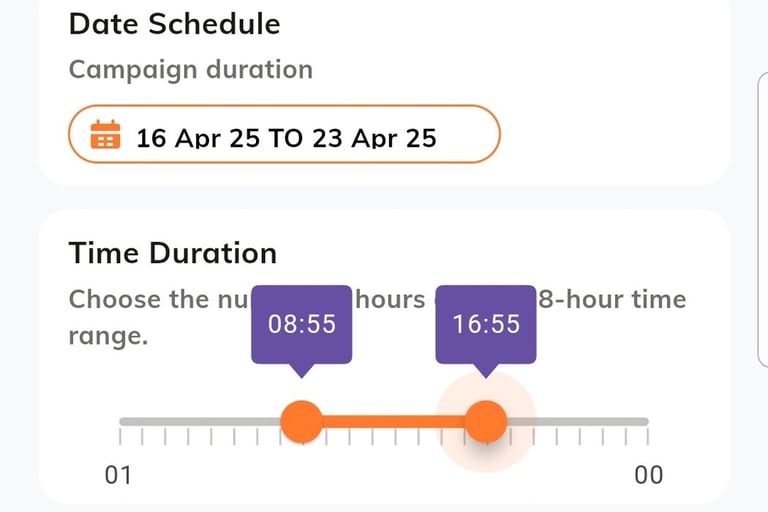This screenshot has height=512, width=768.
Task: Click the orange selected range on slider track
Action: tap(393, 421)
